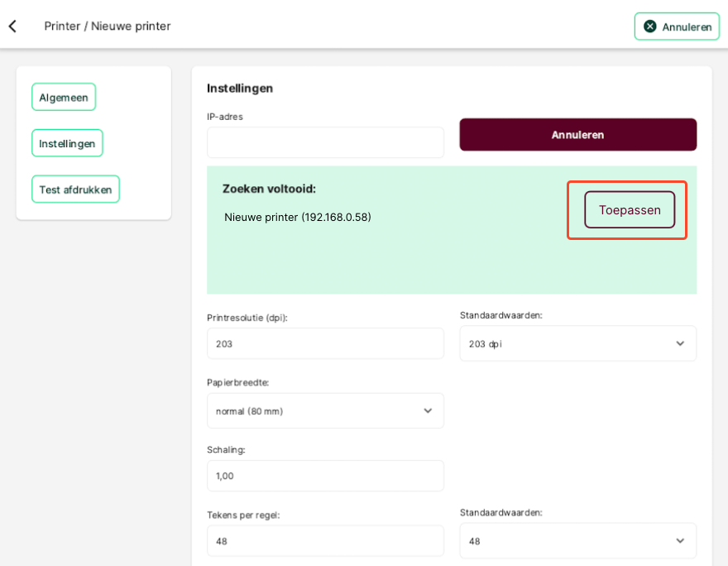The image size is (728, 566).
Task: Switch to the Algemeen tab
Action: pyautogui.click(x=64, y=97)
